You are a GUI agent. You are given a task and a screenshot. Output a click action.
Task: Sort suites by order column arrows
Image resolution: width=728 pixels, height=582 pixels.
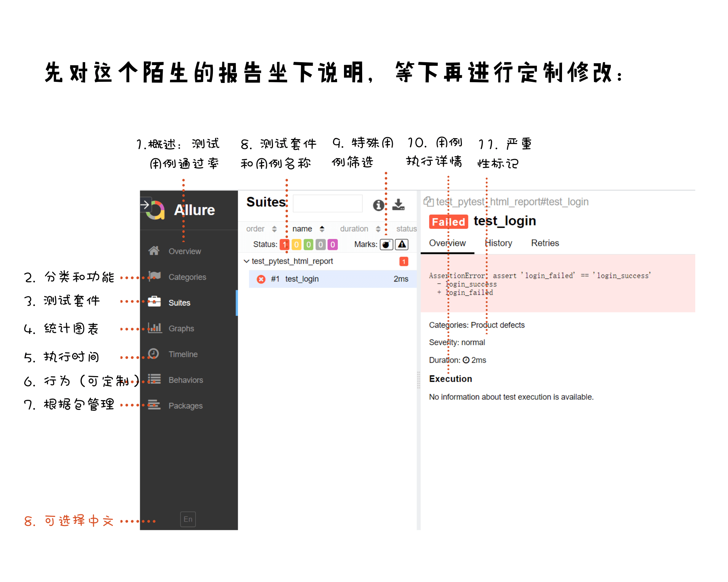(x=274, y=229)
